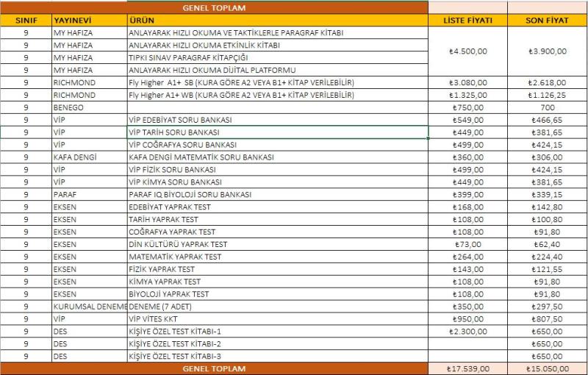588x375 pixels.
Task: Click the ₺121,55 final price cell
Action: [548, 269]
